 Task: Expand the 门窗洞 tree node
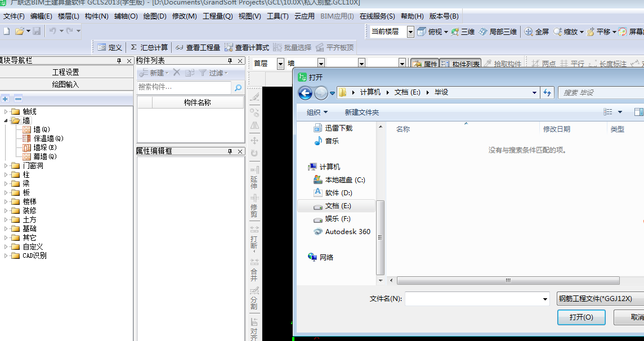(6, 166)
